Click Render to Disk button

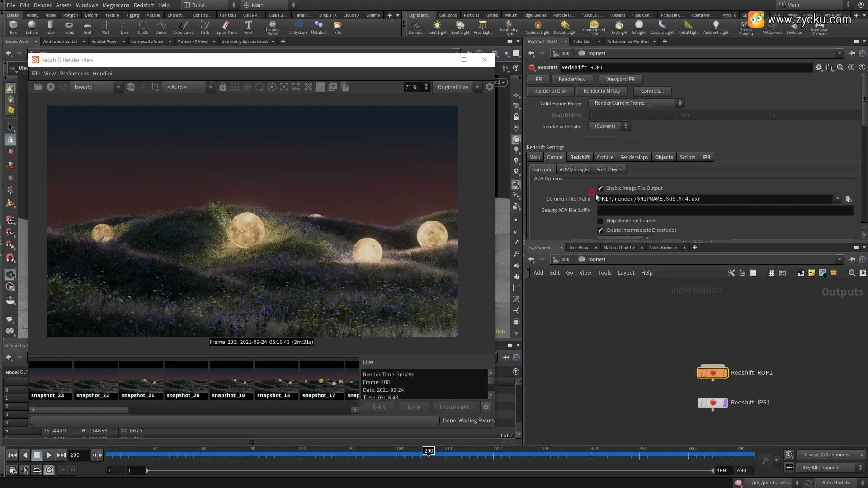point(550,91)
